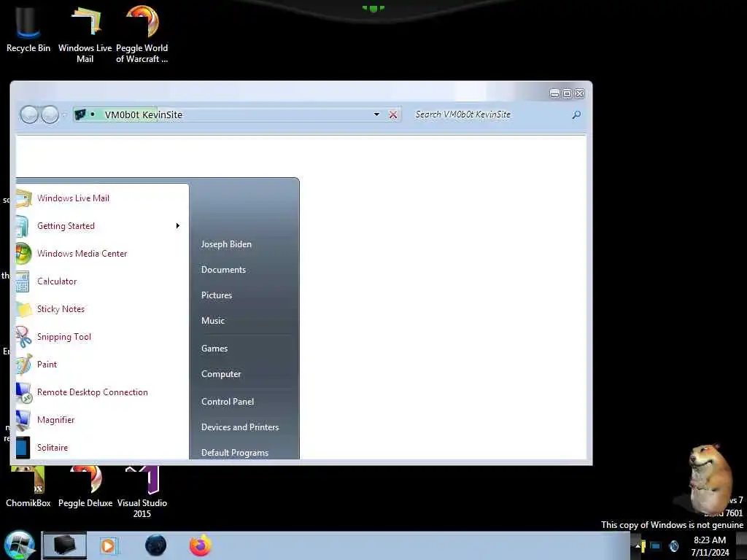
Task: Click the Windows Start orb
Action: pos(19,545)
